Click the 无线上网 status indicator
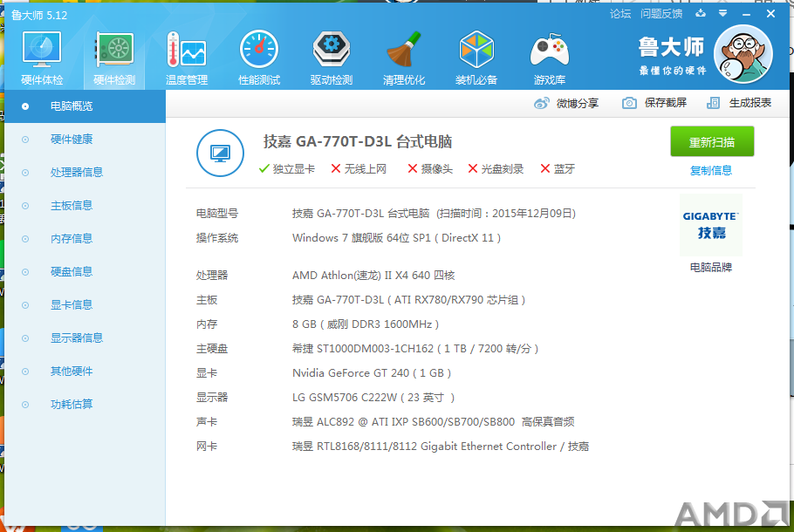Viewport: 794px width, 532px height. [x=359, y=169]
